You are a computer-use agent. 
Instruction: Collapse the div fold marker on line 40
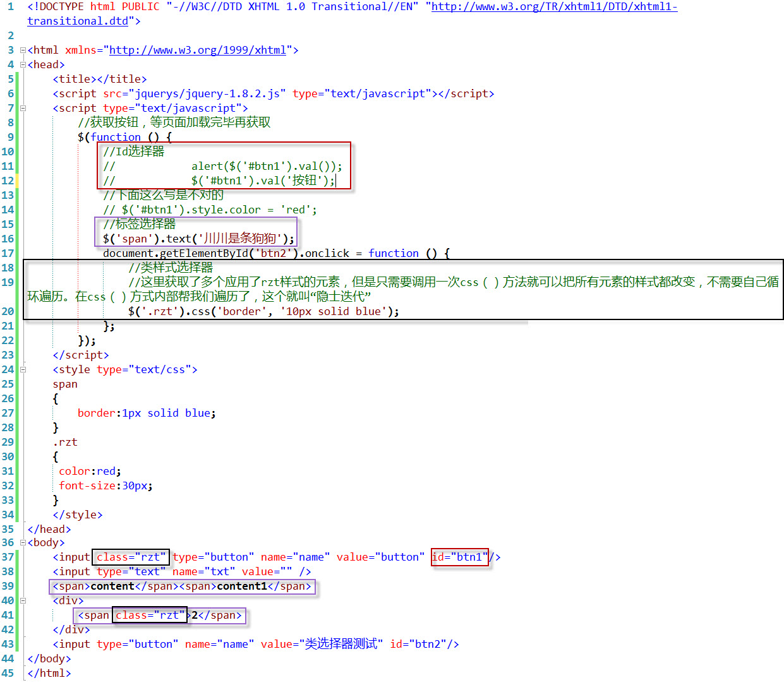(23, 600)
